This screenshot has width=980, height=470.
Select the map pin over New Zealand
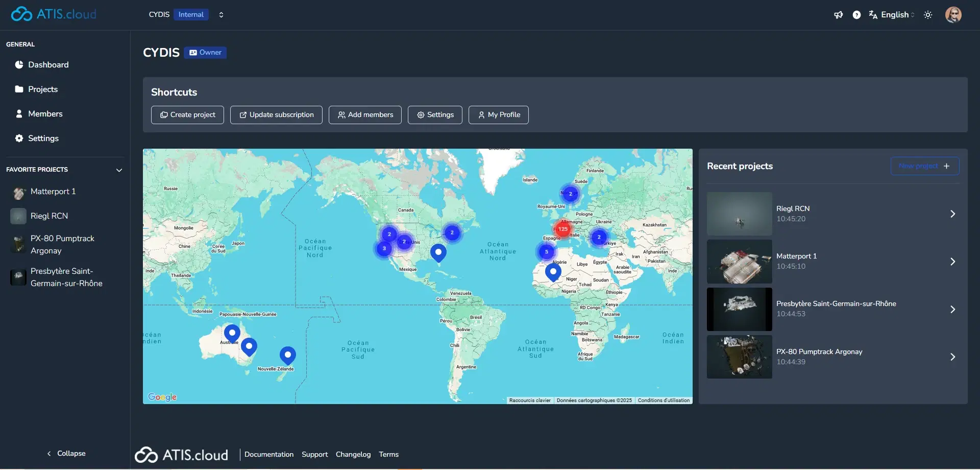pyautogui.click(x=287, y=355)
